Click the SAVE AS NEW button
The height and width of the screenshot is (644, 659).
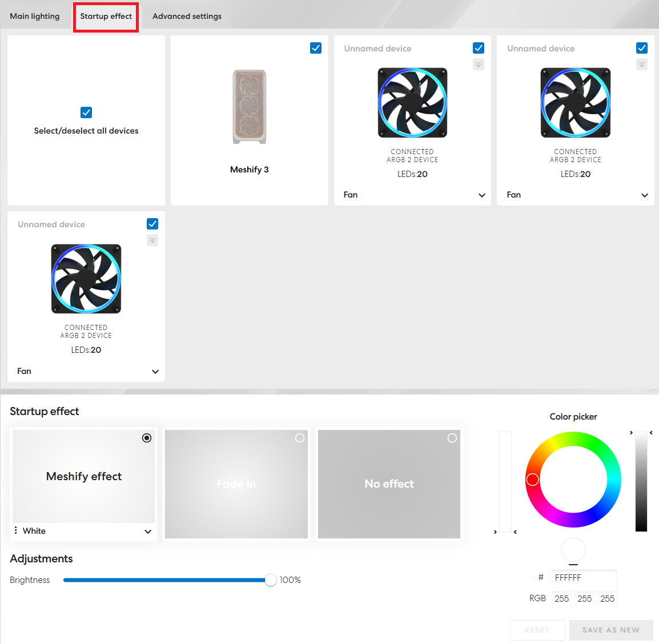click(611, 630)
